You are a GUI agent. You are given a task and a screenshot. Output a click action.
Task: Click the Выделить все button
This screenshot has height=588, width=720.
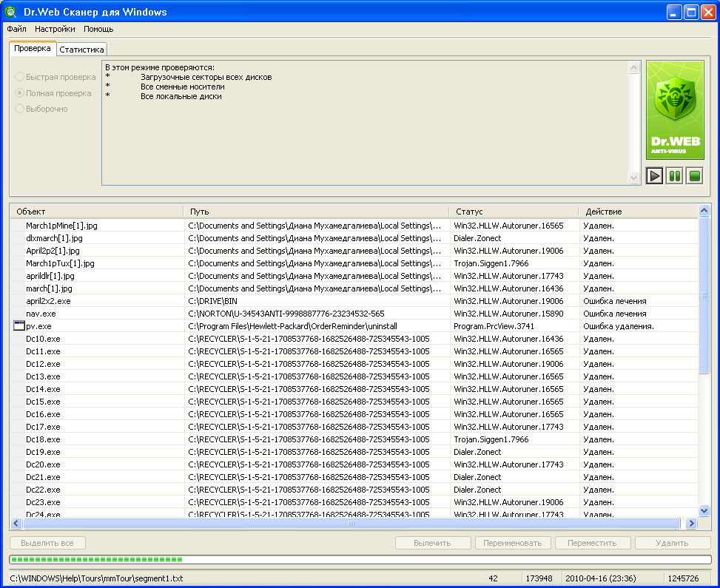point(47,543)
